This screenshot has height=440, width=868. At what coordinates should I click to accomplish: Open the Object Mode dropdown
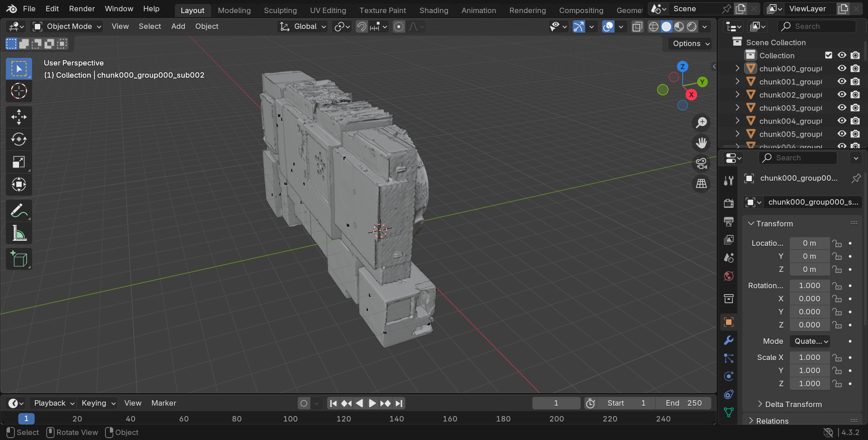pyautogui.click(x=67, y=27)
